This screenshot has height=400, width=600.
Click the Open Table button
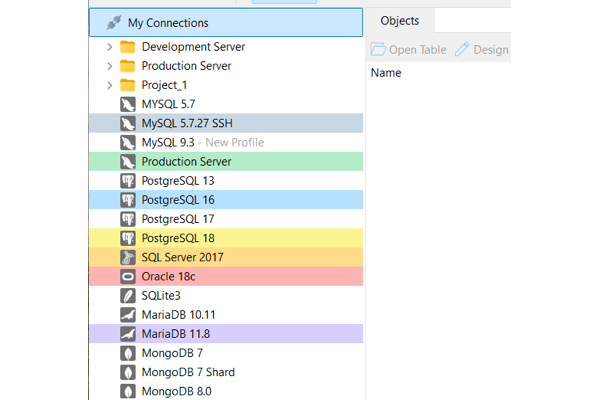pyautogui.click(x=409, y=50)
